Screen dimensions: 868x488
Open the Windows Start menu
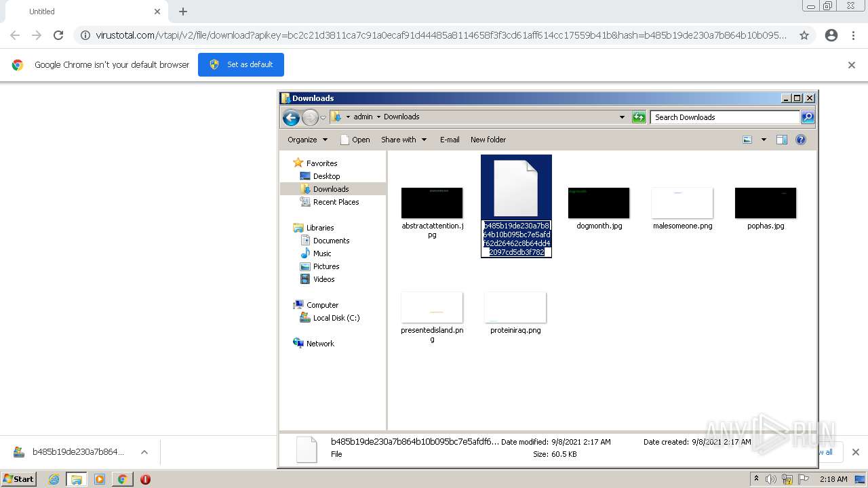(x=19, y=479)
